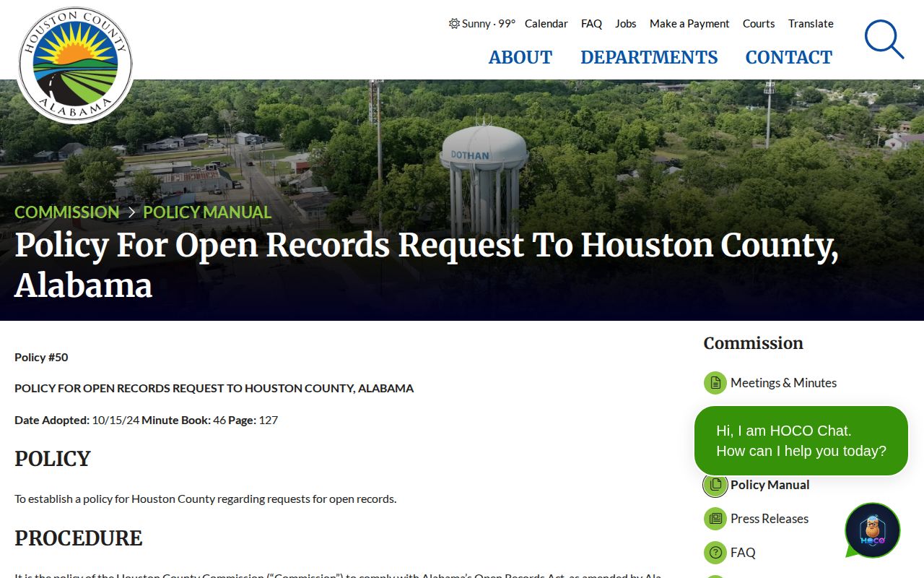The image size is (924, 578).
Task: Click the Sunny 99° weather text
Action: tap(489, 23)
